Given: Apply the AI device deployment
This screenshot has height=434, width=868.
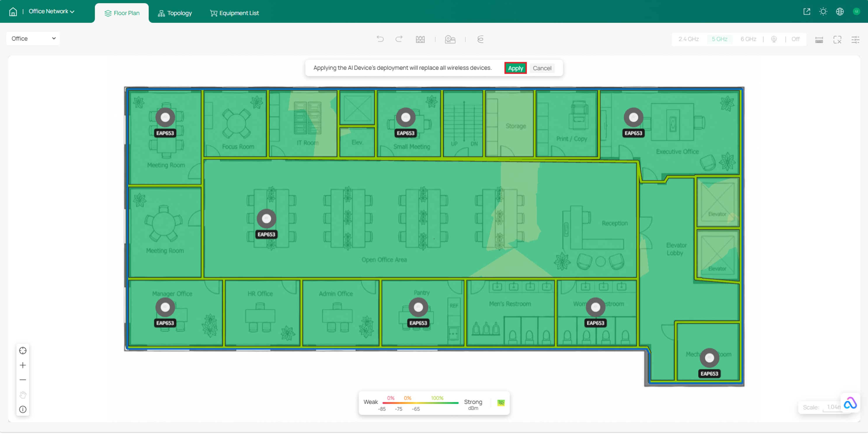Looking at the screenshot, I should point(515,68).
